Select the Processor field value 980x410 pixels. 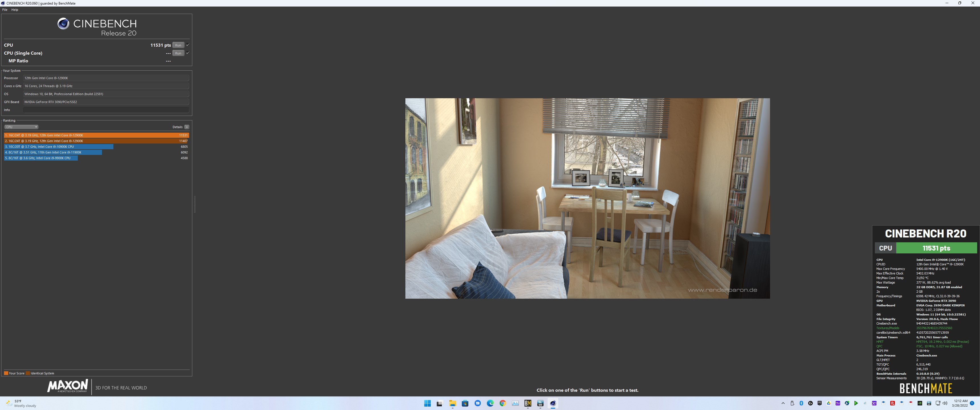coord(106,78)
